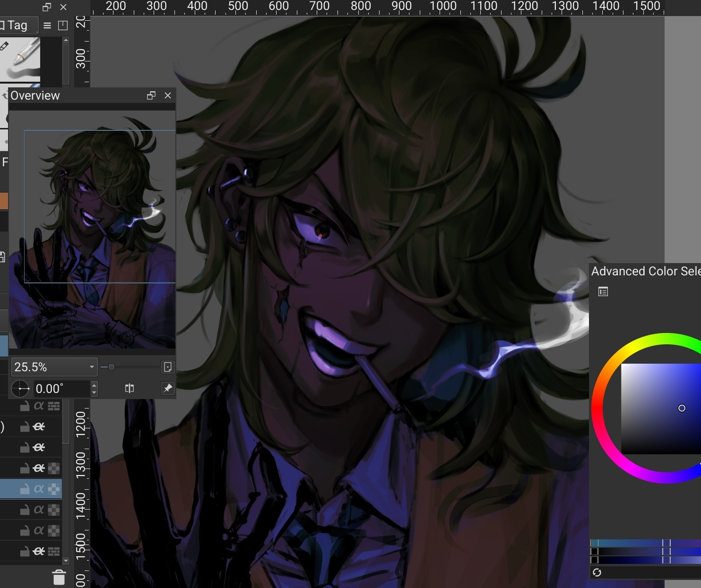
Task: Toggle alpha inheritance on the bottom layer
Action: click(39, 551)
